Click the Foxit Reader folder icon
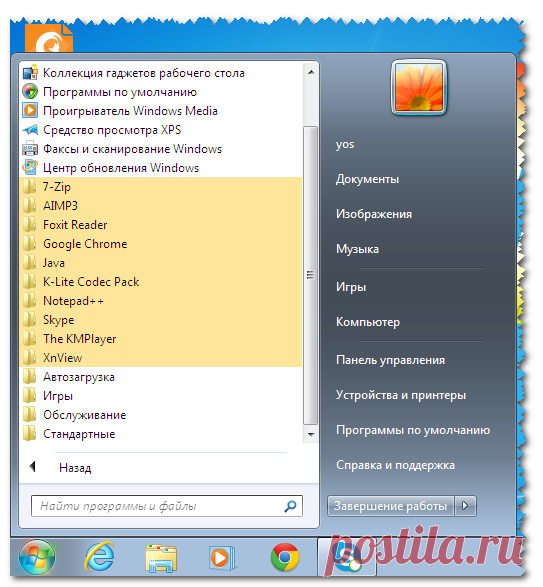The height and width of the screenshot is (587, 543). (30, 225)
